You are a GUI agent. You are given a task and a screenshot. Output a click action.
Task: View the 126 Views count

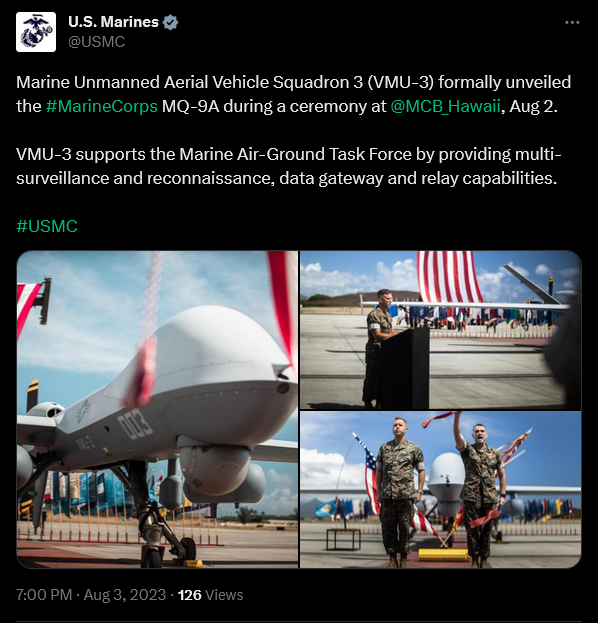click(x=211, y=595)
